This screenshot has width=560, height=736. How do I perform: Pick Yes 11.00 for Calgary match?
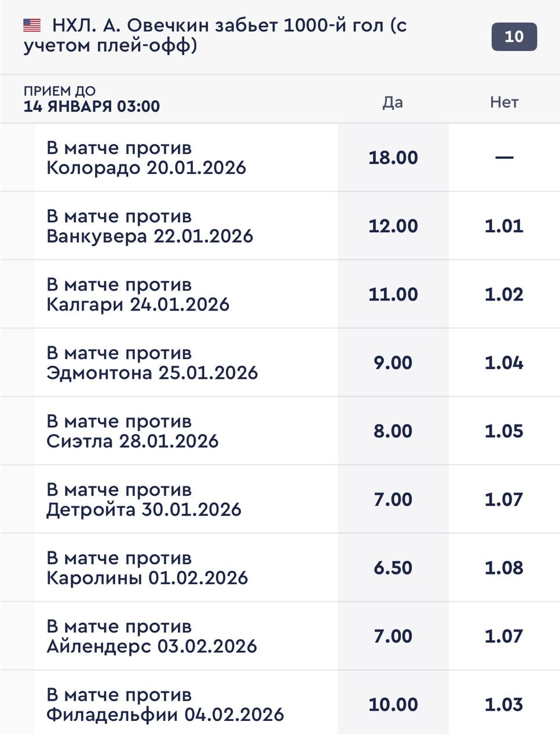[x=393, y=294]
